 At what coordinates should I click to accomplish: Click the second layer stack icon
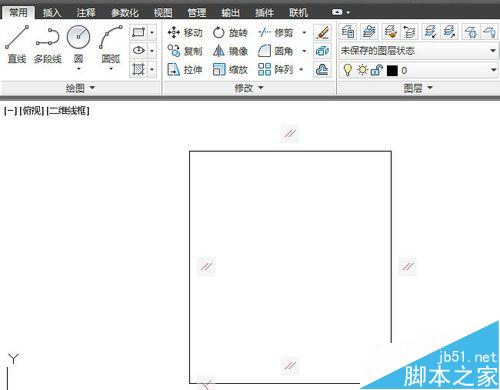pyautogui.click(x=369, y=32)
